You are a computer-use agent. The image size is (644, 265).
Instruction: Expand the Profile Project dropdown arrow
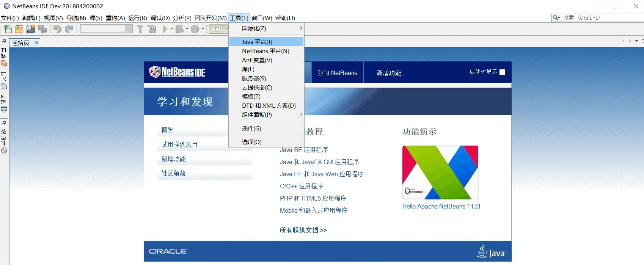(x=203, y=29)
